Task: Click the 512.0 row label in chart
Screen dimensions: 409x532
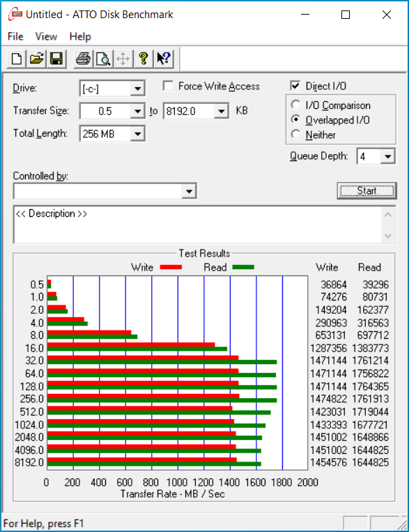Action: point(32,411)
